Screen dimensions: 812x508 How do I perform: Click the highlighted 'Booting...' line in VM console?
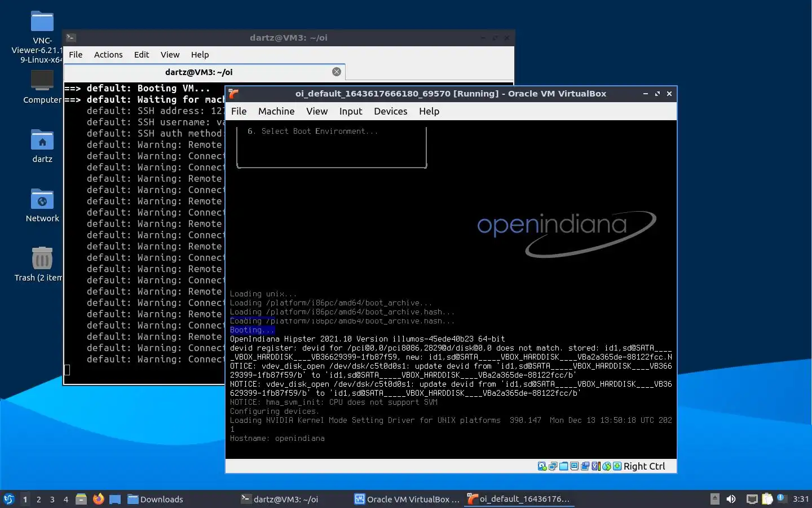pyautogui.click(x=252, y=330)
